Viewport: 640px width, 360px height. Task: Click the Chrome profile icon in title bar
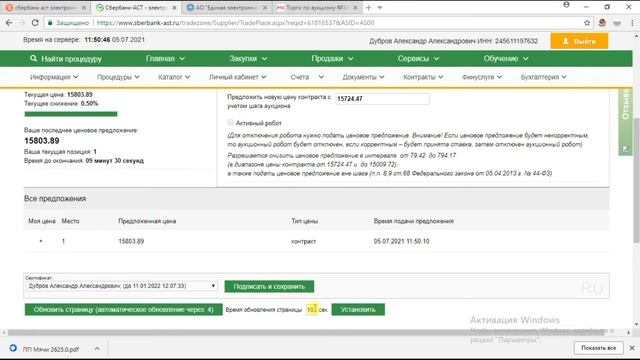coord(566,5)
